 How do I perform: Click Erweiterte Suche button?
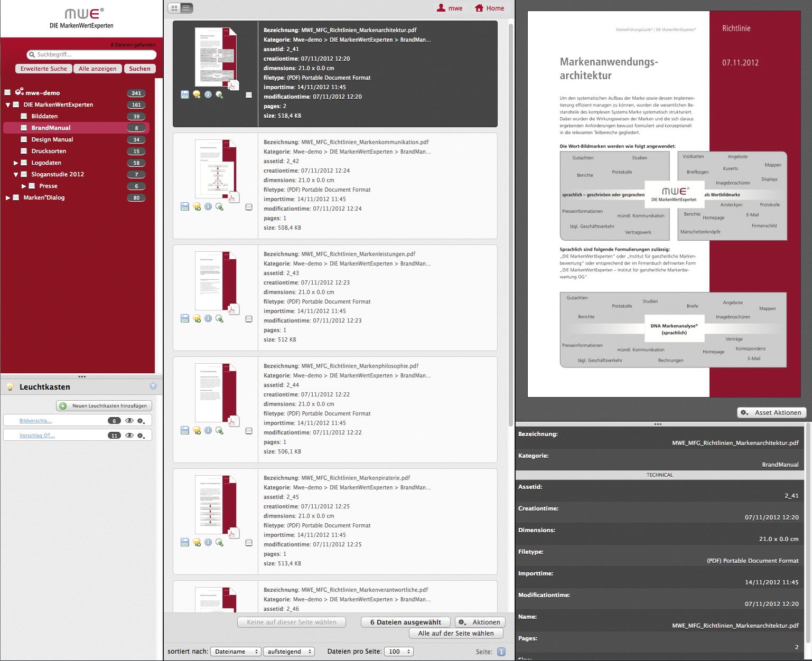pyautogui.click(x=44, y=69)
